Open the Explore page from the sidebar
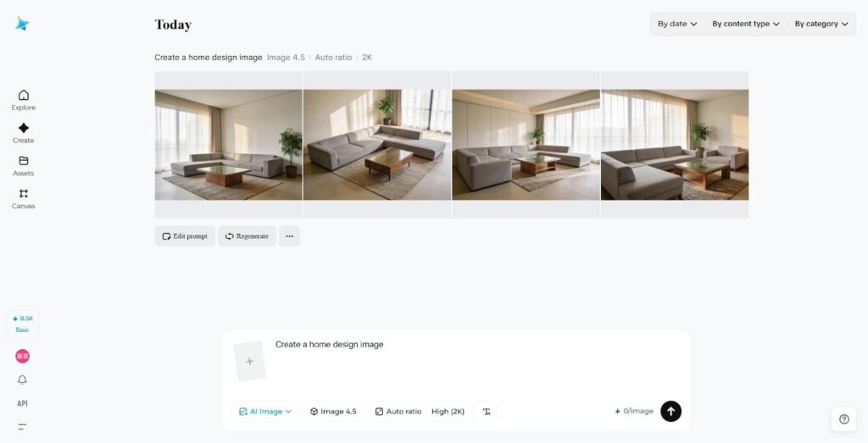Screen dimensions: 868x443 pyautogui.click(x=23, y=100)
